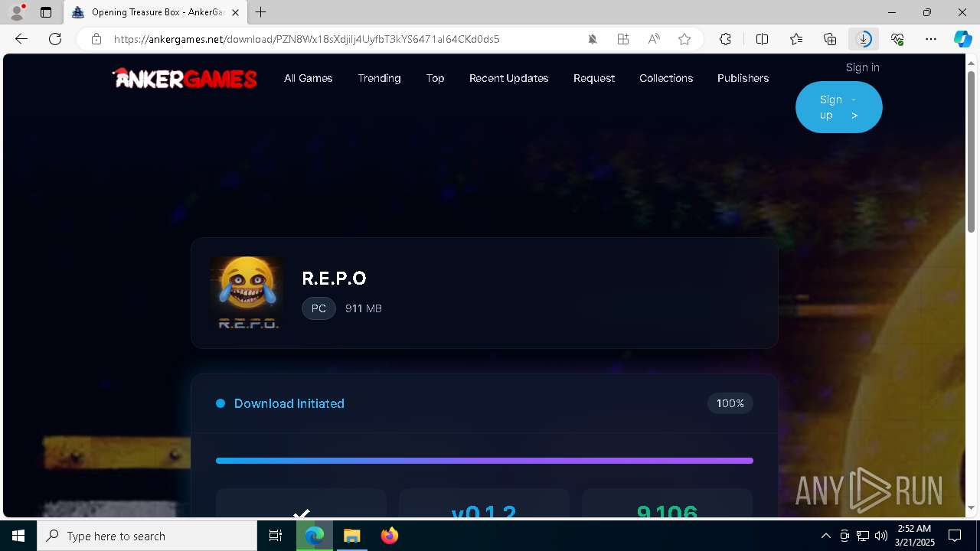Close the Opening Treasure Box tab
The width and height of the screenshot is (980, 551).
pos(235,12)
